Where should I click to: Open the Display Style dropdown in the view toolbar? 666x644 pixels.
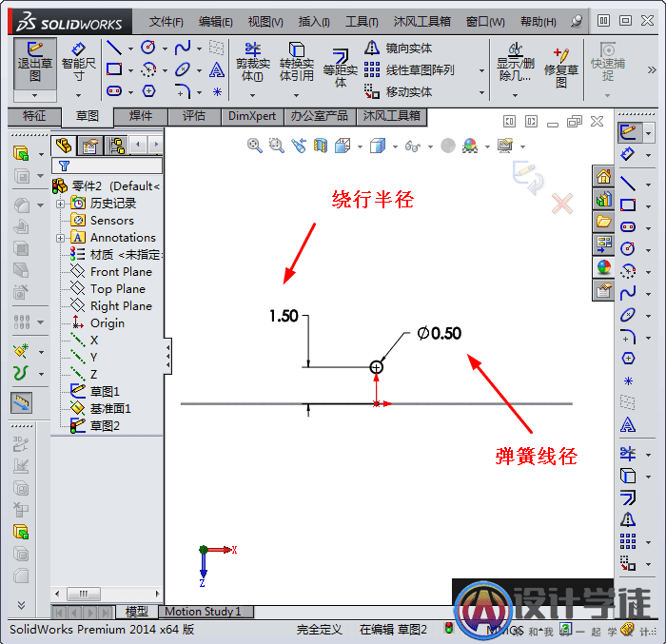(x=395, y=147)
